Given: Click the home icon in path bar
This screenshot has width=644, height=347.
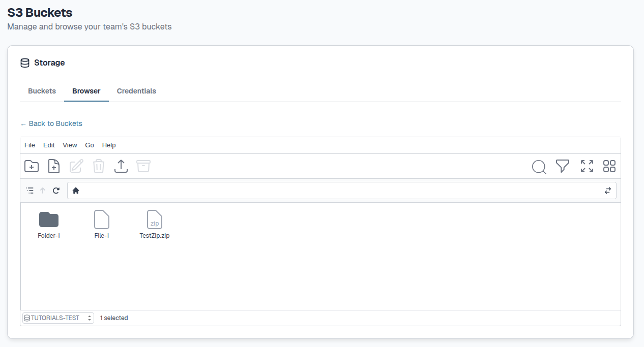Looking at the screenshot, I should point(76,191).
